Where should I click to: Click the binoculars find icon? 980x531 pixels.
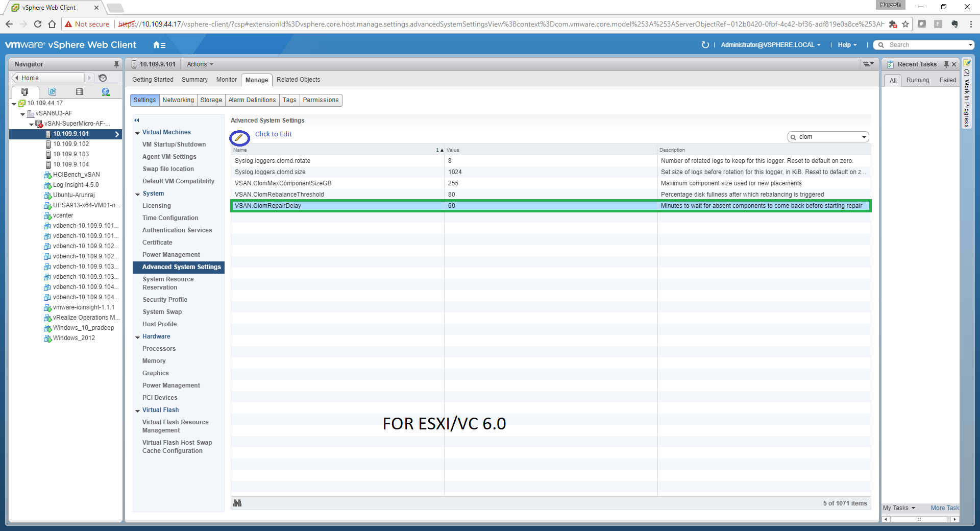[x=237, y=503]
